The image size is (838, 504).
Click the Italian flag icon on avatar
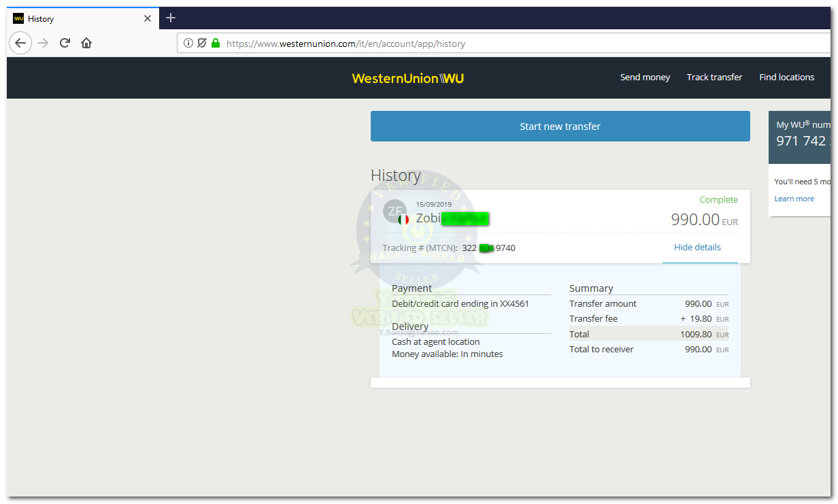[x=403, y=220]
